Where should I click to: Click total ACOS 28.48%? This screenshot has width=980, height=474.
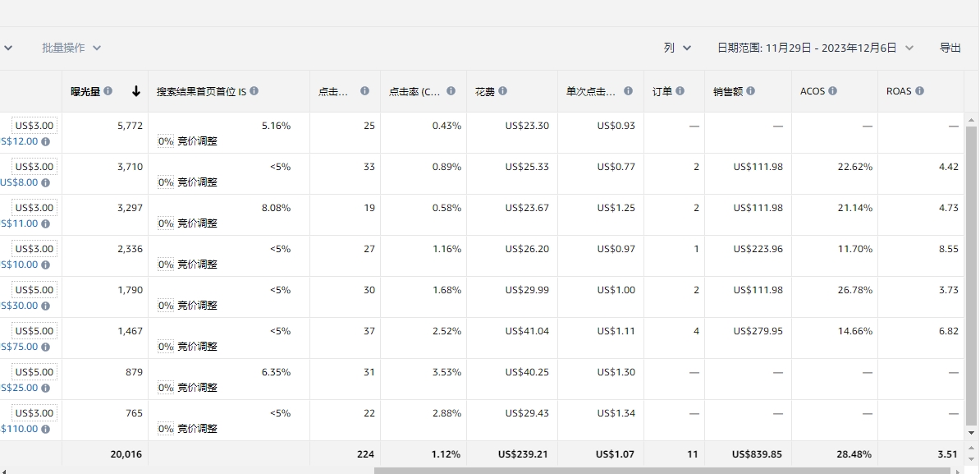pyautogui.click(x=854, y=454)
